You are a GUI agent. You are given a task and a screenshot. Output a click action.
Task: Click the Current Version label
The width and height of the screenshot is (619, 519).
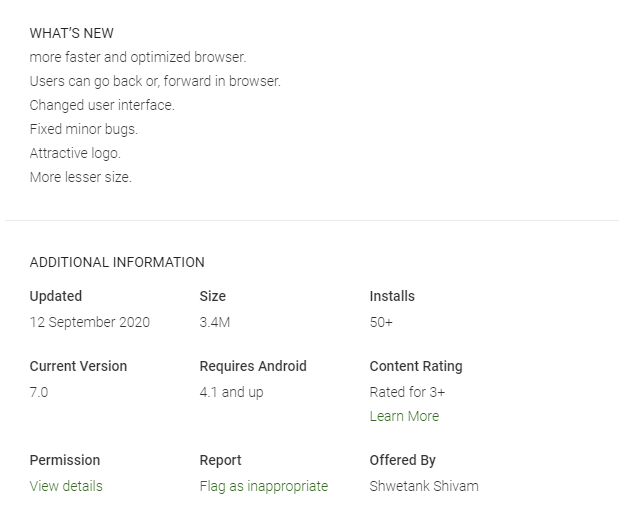pyautogui.click(x=78, y=366)
